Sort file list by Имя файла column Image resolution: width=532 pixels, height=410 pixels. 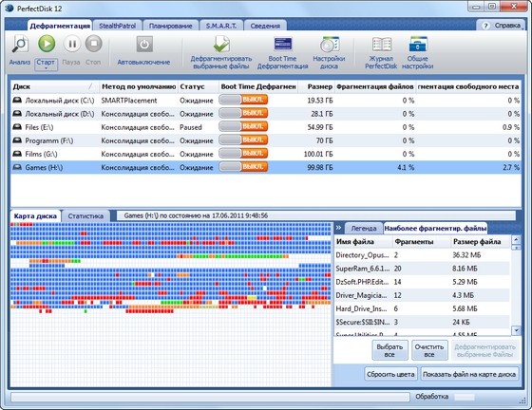pyautogui.click(x=363, y=242)
